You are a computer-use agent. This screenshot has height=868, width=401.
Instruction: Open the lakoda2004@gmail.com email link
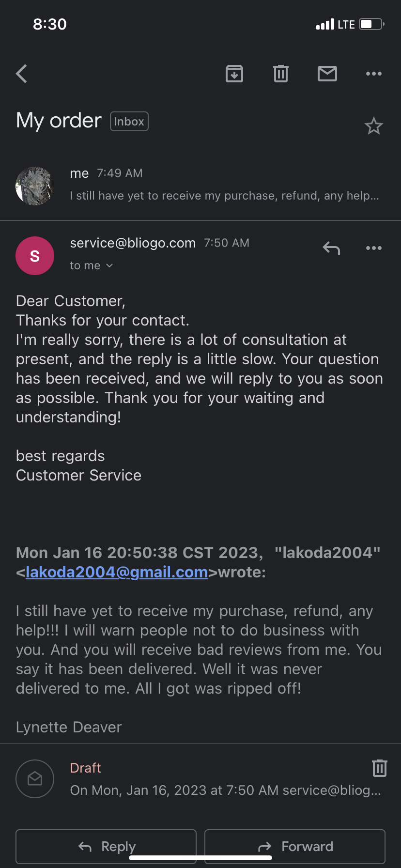[117, 572]
